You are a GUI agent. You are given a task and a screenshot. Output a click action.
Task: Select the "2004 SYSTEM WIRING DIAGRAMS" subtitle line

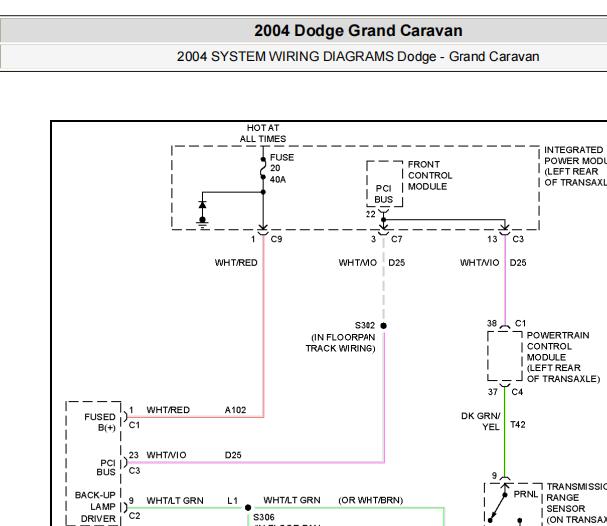point(358,57)
